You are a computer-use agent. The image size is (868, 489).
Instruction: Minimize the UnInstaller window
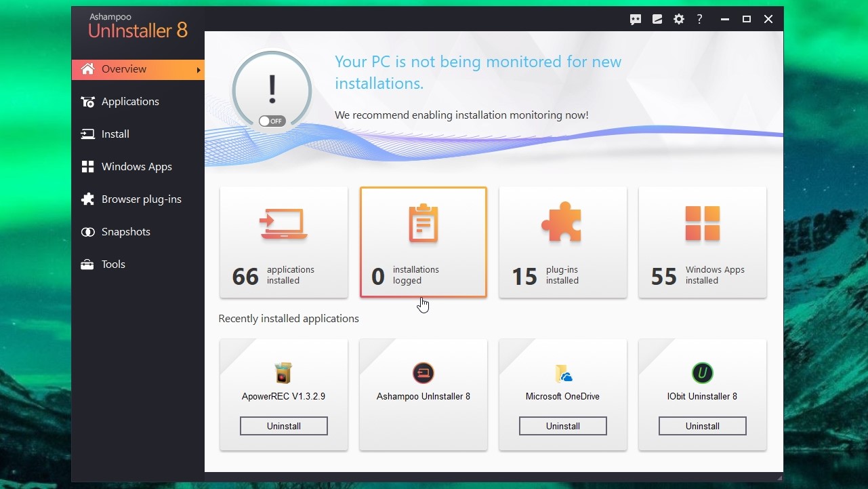coord(724,19)
